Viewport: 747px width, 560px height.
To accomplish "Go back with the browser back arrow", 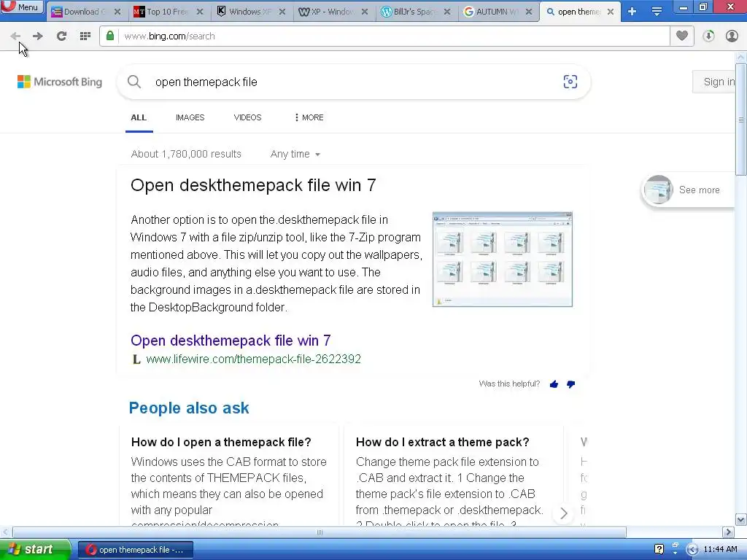I will pos(15,36).
